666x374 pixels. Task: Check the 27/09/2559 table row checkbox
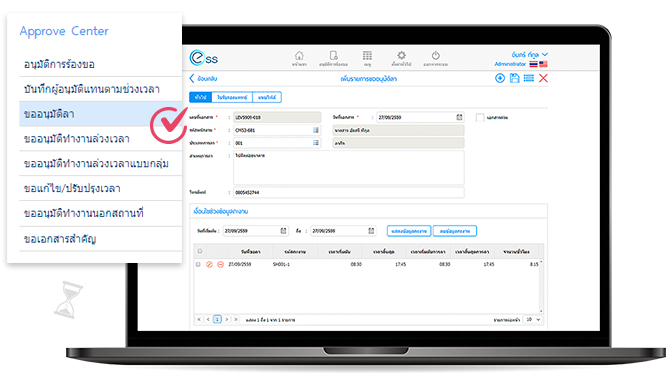click(198, 264)
